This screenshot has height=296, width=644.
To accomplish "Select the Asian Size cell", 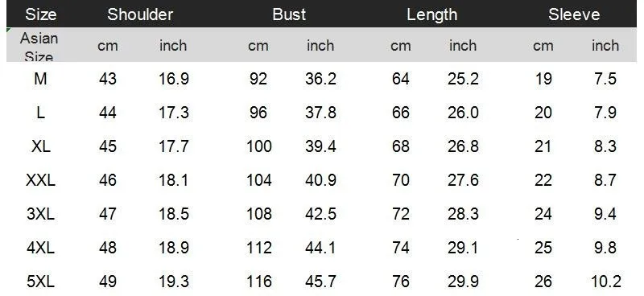I will (39, 46).
